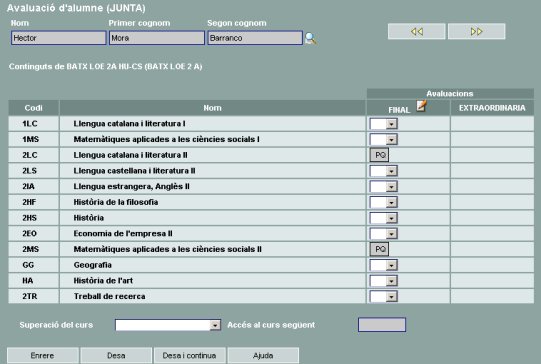Open FINAL grade dropdown for Història de la filosofia
Screen dimensions: 541x364
[383, 202]
